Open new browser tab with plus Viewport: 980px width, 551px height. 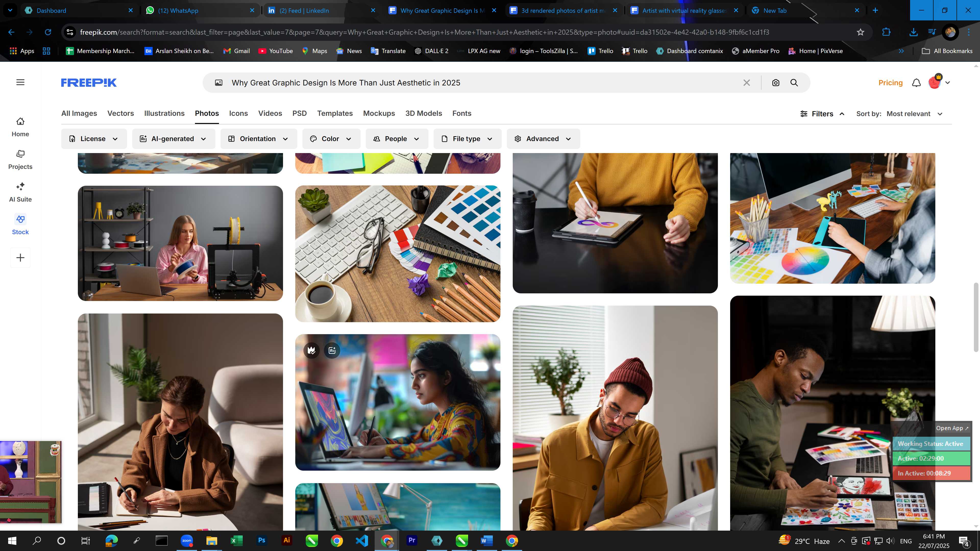(x=875, y=10)
